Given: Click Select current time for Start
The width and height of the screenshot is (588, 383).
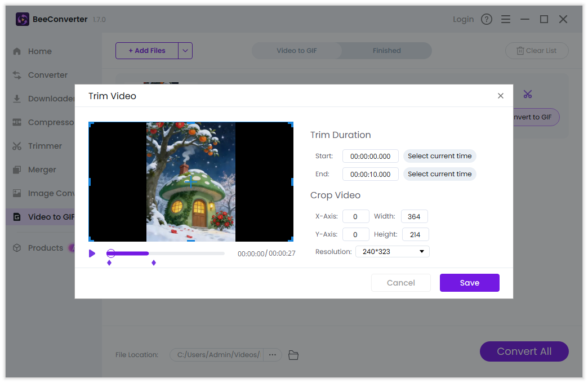Looking at the screenshot, I should click(439, 156).
